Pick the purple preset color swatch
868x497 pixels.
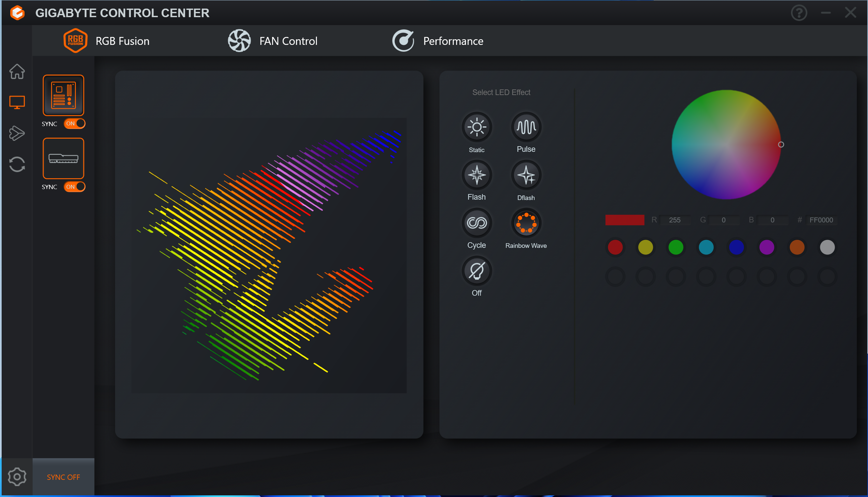point(766,247)
